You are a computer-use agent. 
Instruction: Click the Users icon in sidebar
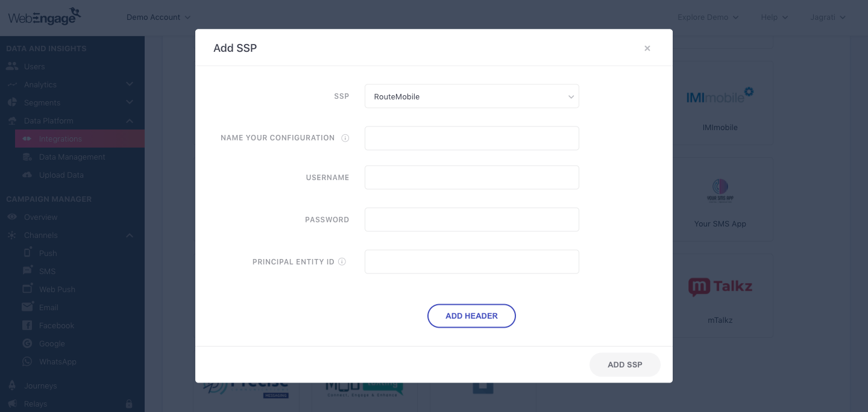coord(11,66)
